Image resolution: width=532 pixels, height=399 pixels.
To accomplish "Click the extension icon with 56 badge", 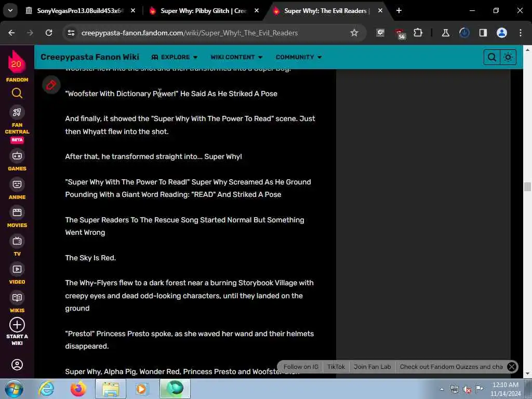I will point(400,34).
